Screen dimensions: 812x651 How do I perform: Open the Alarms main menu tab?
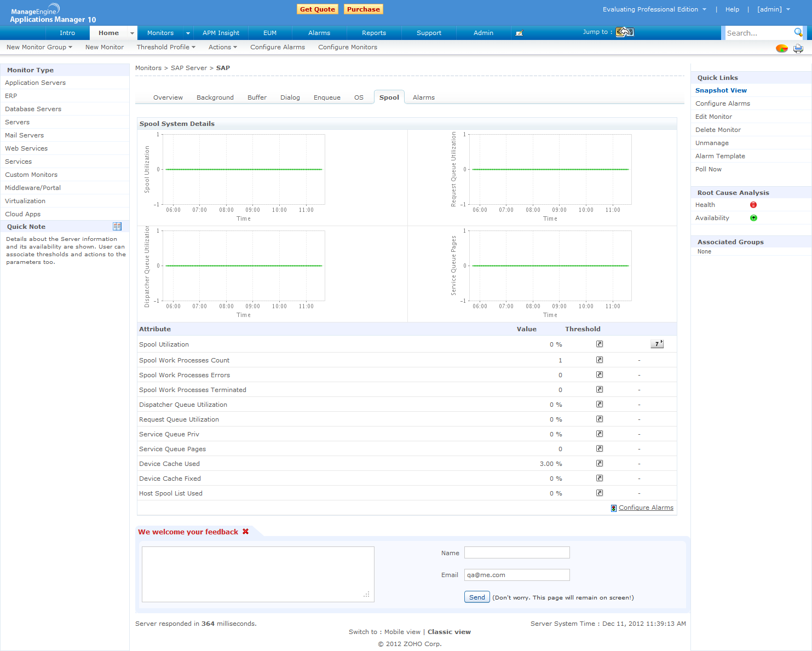pos(319,33)
